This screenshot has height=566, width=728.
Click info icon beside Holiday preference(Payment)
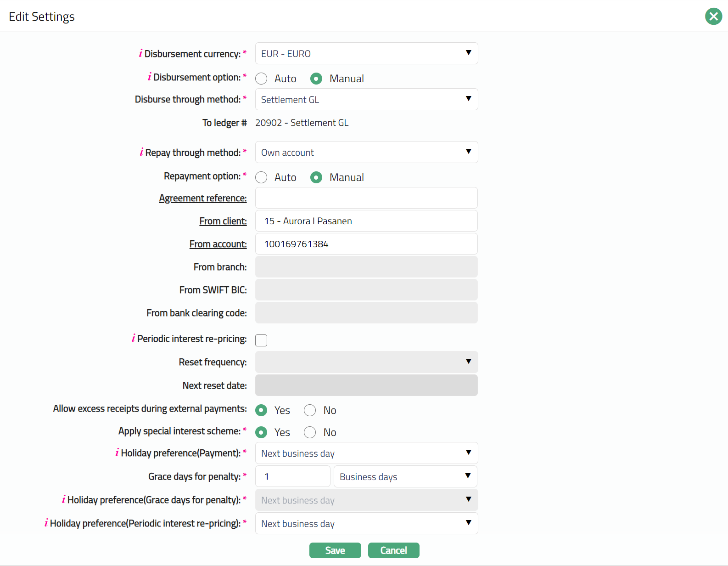117,453
